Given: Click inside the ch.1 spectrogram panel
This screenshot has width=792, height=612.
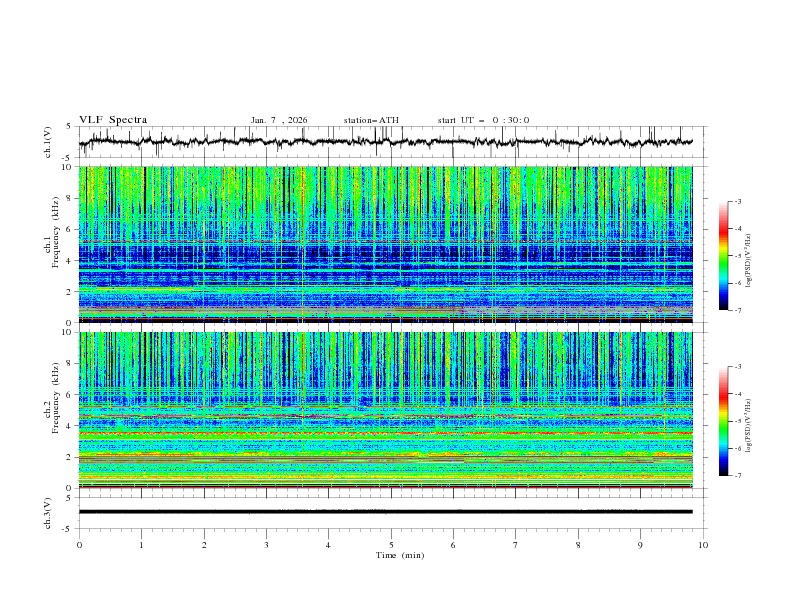Looking at the screenshot, I should 390,244.
